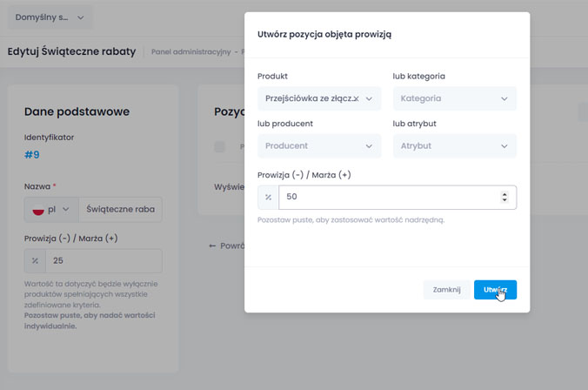Click the percent icon beside value 25
Image resolution: width=588 pixels, height=390 pixels.
(x=35, y=261)
